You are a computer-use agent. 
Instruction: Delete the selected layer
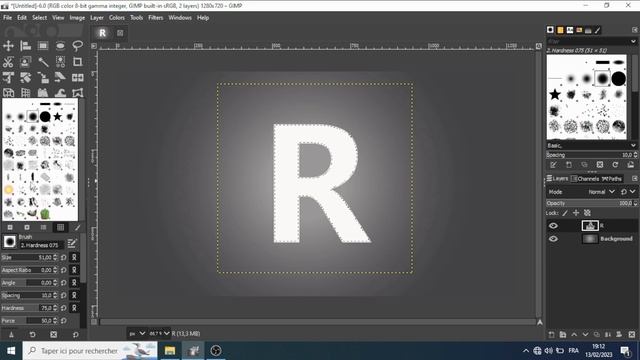coord(631,335)
